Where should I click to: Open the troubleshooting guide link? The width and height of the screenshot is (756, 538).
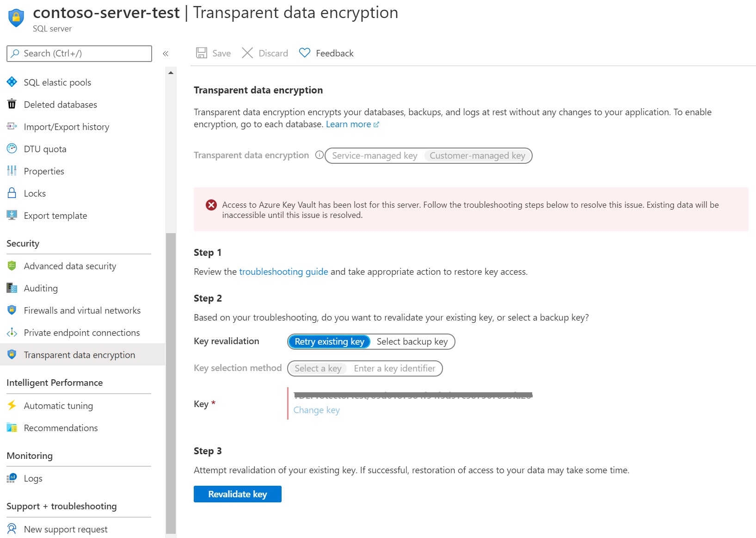click(283, 272)
